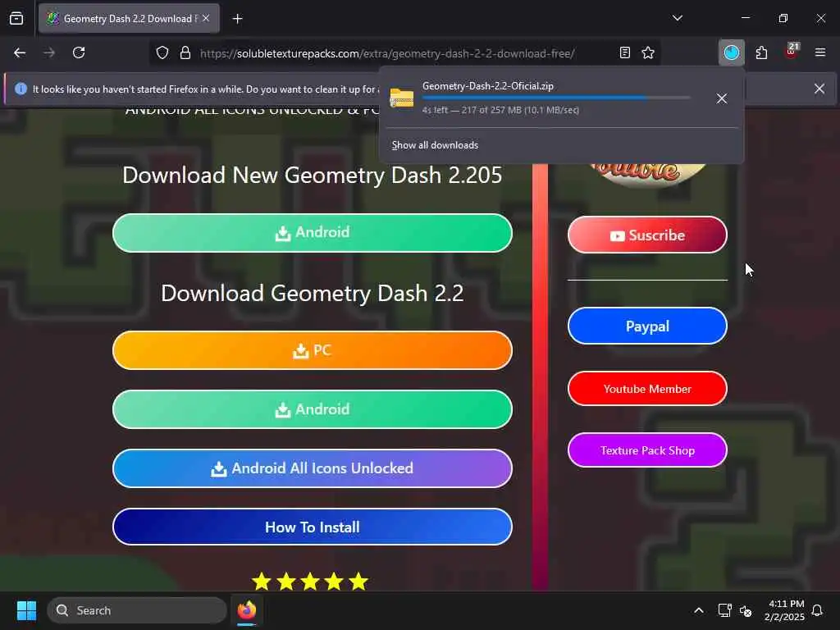Image resolution: width=840 pixels, height=630 pixels.
Task: Go back to the previous page
Action: [x=20, y=52]
